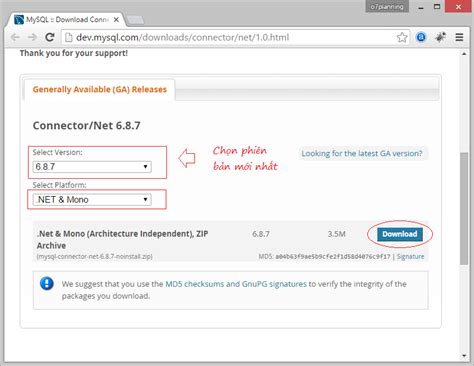Click the blue exclamation info icon
474x366 pixels.
(x=47, y=284)
